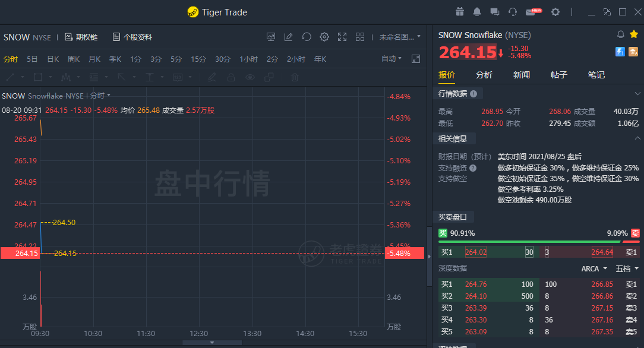The height and width of the screenshot is (348, 644).
Task: Select the 15分 chart period
Action: click(198, 59)
